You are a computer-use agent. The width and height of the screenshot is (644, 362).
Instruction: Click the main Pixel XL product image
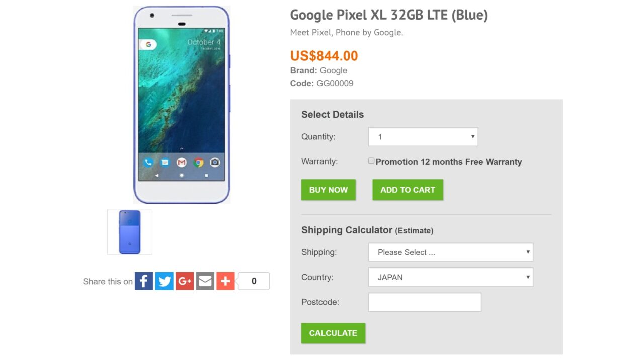(182, 105)
